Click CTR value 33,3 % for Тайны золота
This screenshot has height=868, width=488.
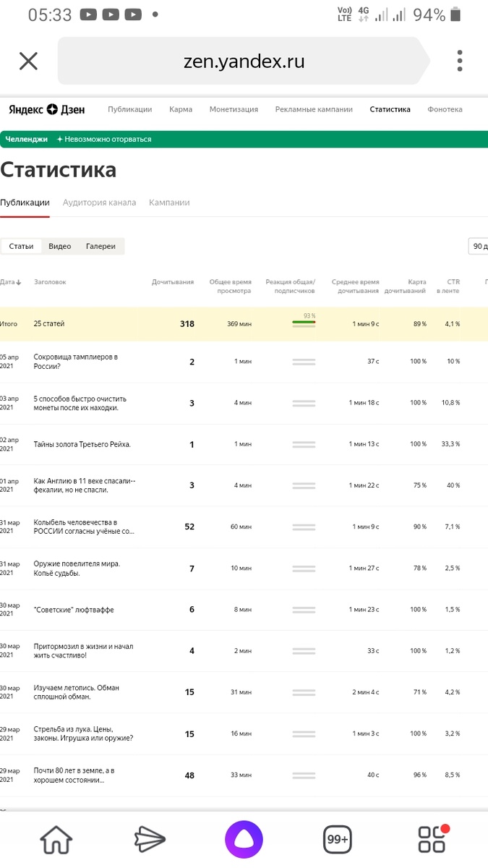pyautogui.click(x=450, y=444)
